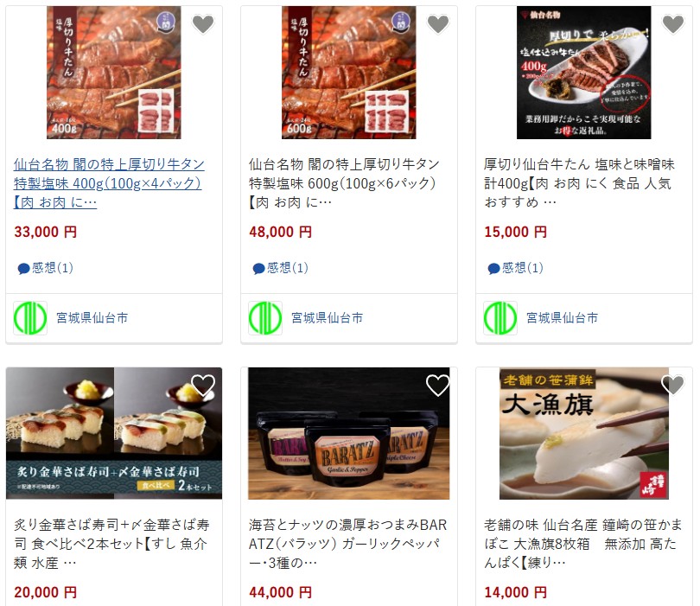Toggle favorite heart on 15,000 yen beef tongue
700x606 pixels.
[x=673, y=23]
